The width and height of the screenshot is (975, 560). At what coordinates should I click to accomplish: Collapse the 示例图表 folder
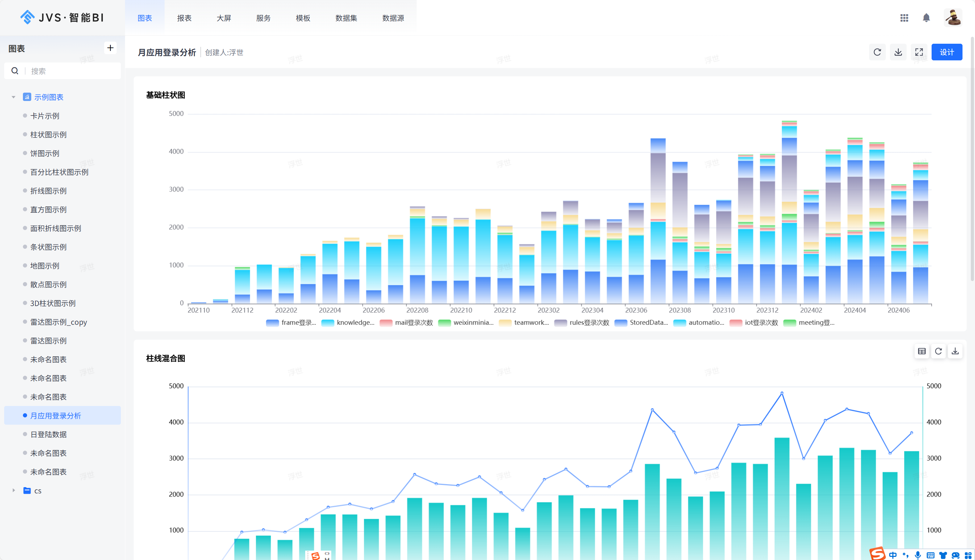click(14, 97)
